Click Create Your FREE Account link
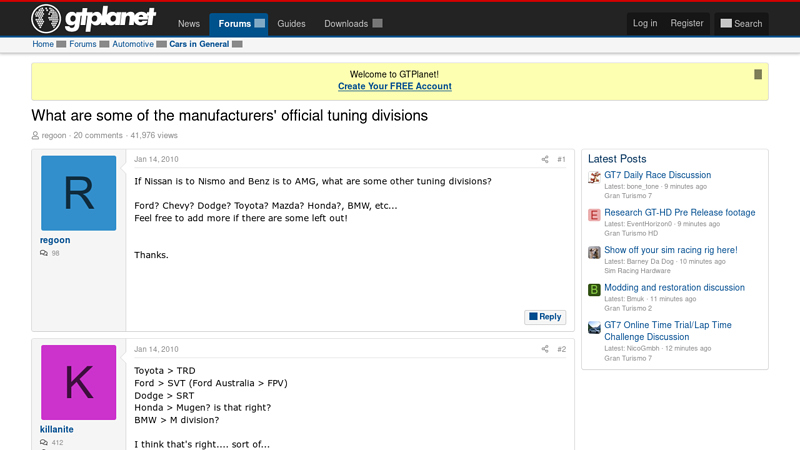Screen dimensions: 800x450 click(x=394, y=87)
